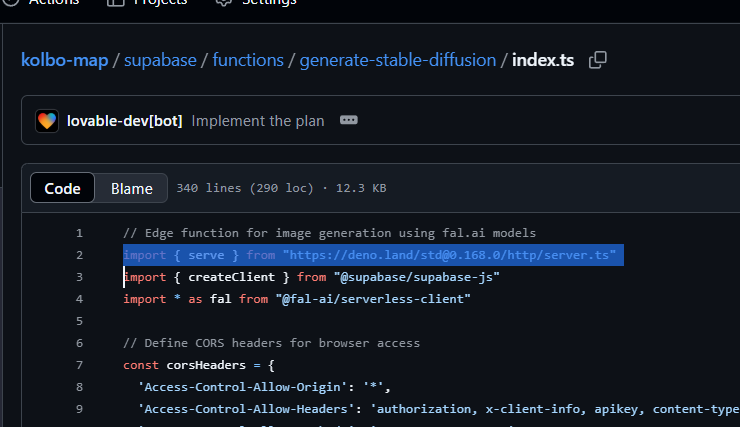Open the "Implement the plan" commit message

[258, 121]
